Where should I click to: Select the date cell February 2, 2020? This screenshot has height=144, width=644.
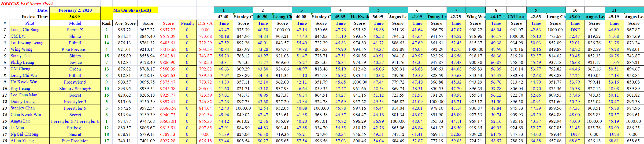tap(75, 10)
